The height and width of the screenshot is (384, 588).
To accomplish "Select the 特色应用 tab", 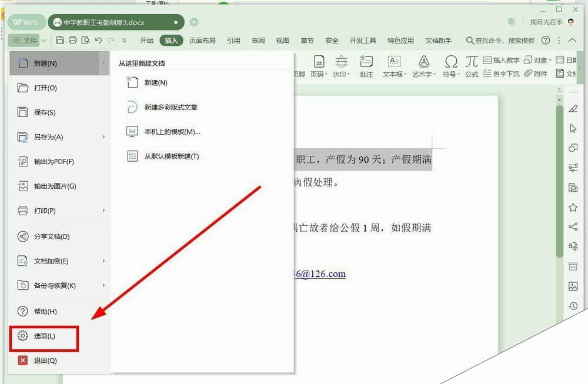I will [400, 41].
